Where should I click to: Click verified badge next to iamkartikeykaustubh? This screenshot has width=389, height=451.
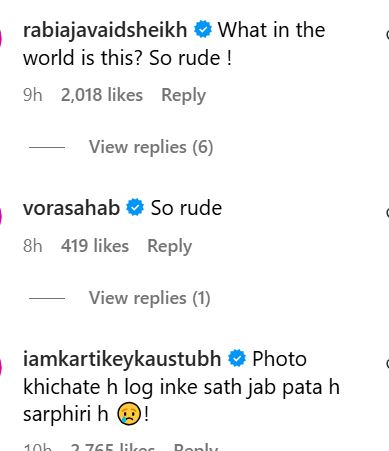click(237, 358)
